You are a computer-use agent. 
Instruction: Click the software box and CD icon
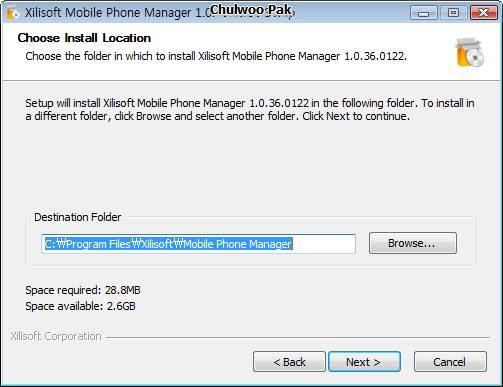469,52
